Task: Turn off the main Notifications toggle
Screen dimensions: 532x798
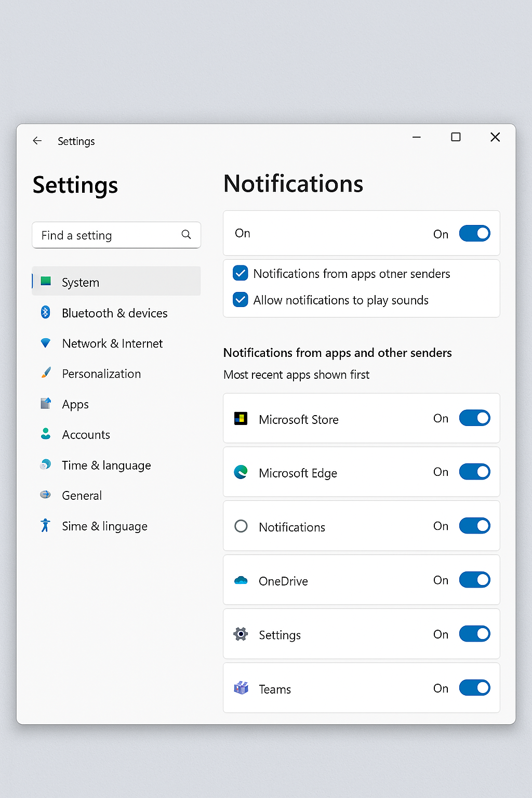Action: coord(474,233)
